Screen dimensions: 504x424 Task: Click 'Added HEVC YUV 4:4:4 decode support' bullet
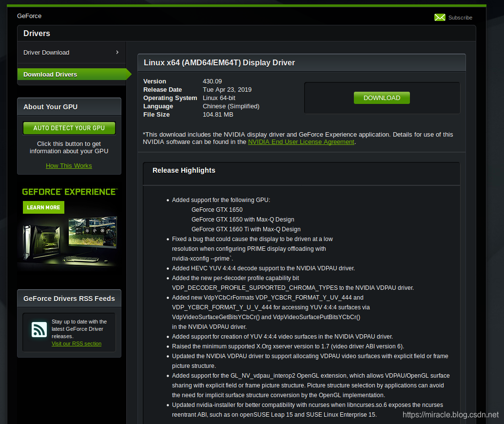(x=263, y=268)
